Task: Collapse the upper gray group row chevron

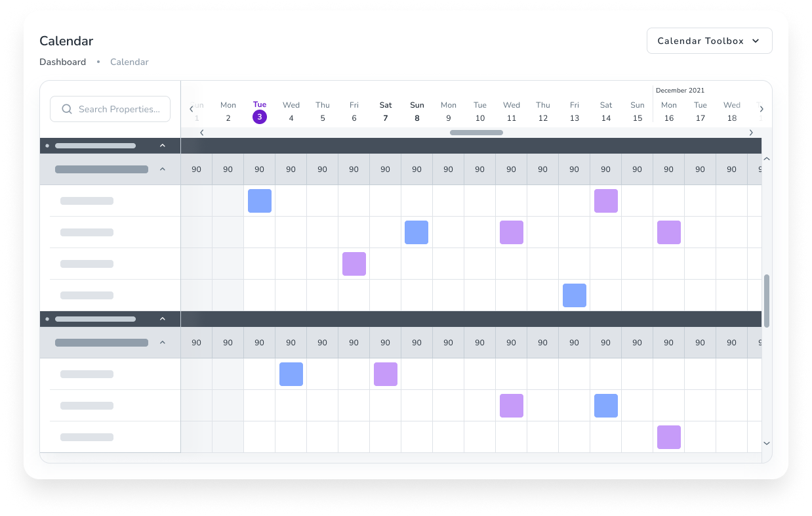Action: point(163,169)
